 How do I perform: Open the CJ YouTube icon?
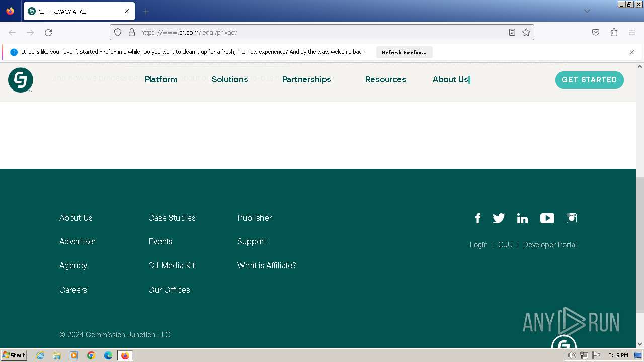point(547,218)
